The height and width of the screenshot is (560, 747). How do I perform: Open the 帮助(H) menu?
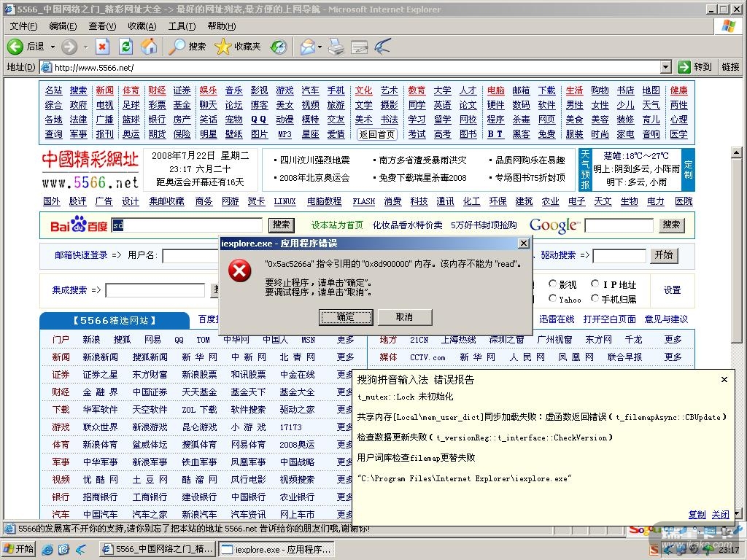pos(222,26)
